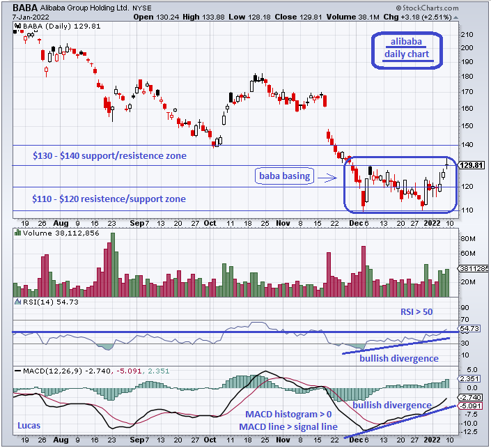This screenshot has width=491, height=448.
Task: Click the 2022 label on the bottom date axis
Action: pos(432,440)
